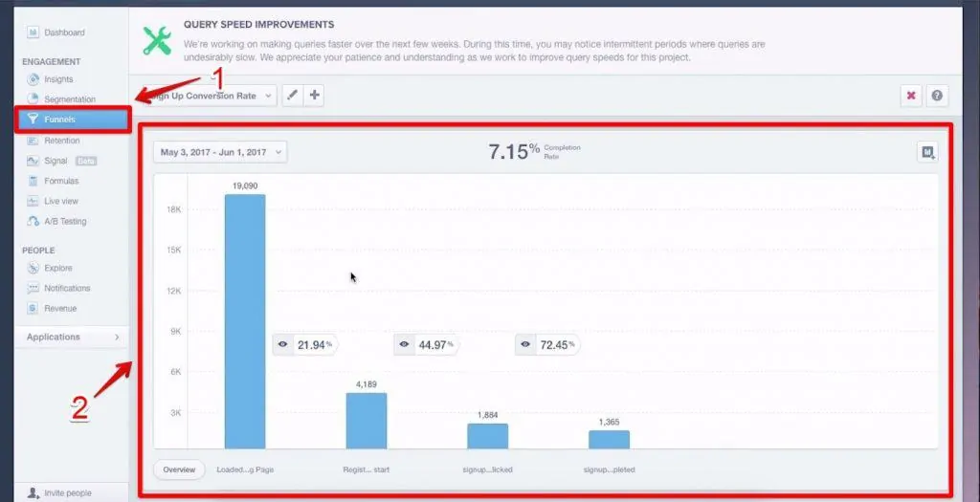Toggle the 72.45% eye conversion badge
The height and width of the screenshot is (502, 980).
547,344
